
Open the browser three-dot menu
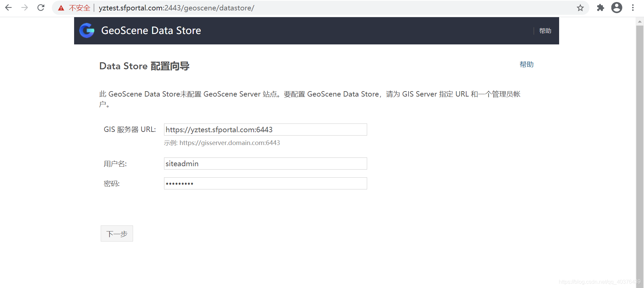(x=633, y=7)
